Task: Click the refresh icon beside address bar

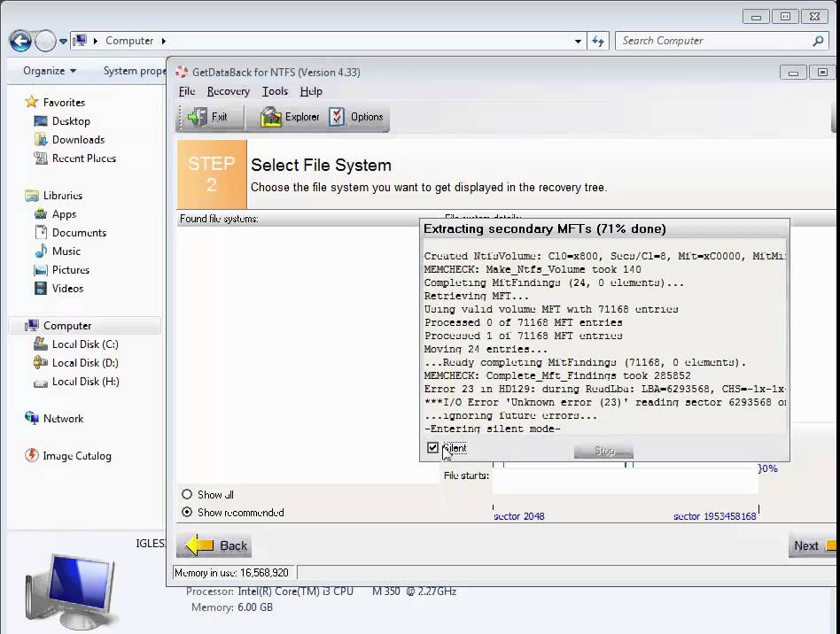Action: pos(598,41)
